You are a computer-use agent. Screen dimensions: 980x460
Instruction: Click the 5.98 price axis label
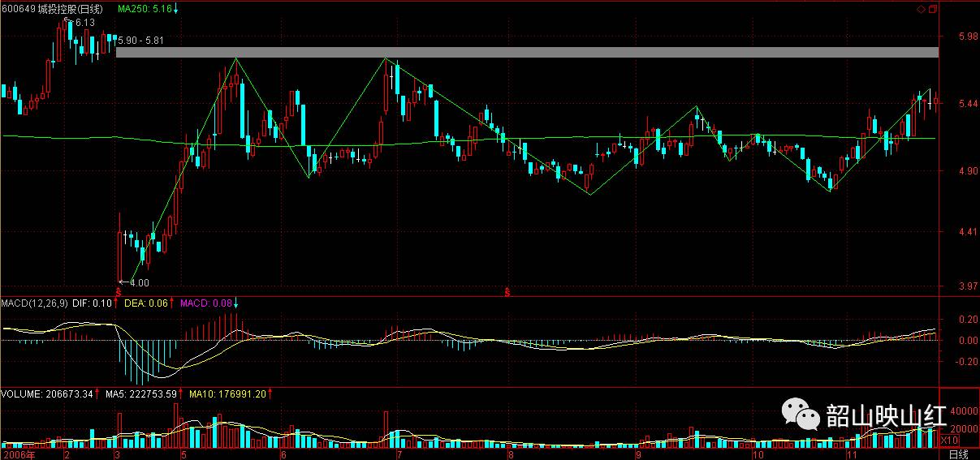[x=968, y=37]
